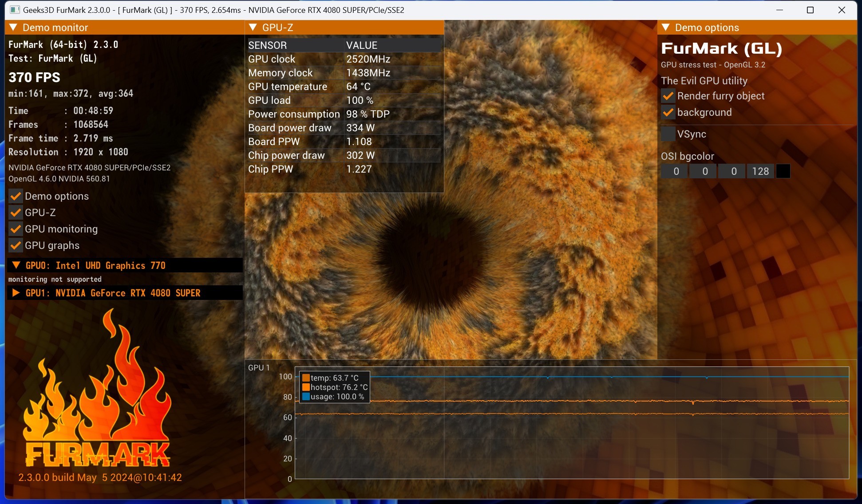The width and height of the screenshot is (862, 504).
Task: Click the FurMark (GL) heading in Demo options
Action: (722, 48)
